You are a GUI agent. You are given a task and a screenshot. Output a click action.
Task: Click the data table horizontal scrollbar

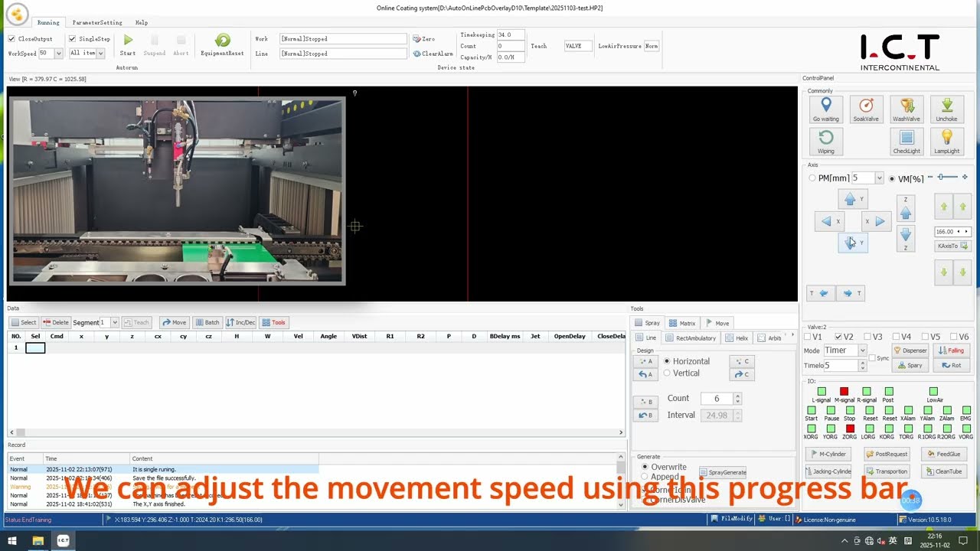(x=316, y=432)
